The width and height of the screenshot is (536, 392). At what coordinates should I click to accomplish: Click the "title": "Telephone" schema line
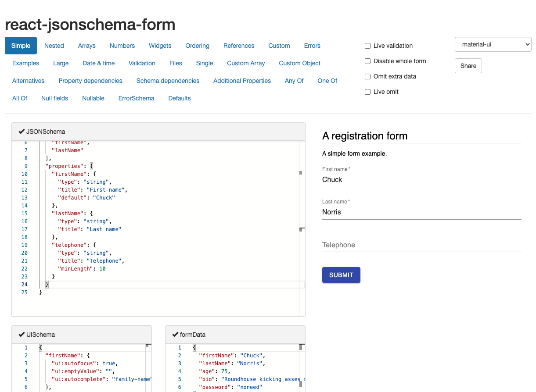point(91,261)
